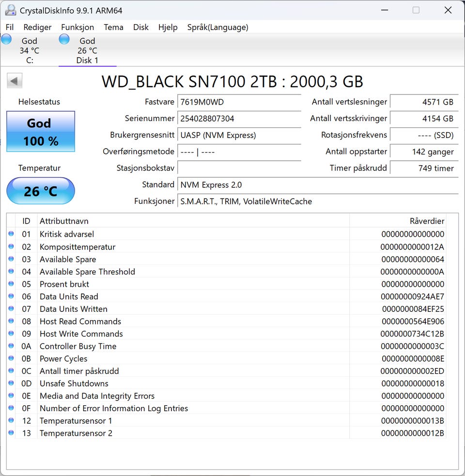Screen dimensions: 465x476
Task: Open the Fil menu
Action: [x=9, y=27]
